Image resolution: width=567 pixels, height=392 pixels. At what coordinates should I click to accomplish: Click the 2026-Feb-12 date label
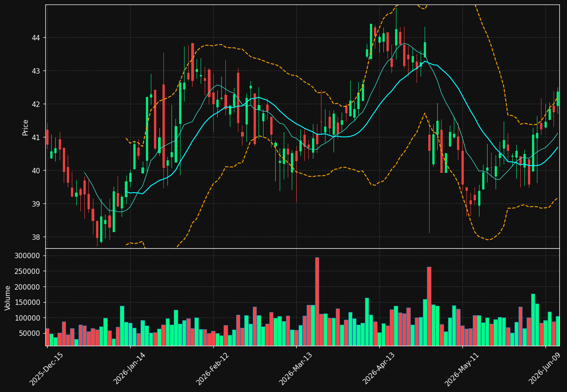(213, 369)
